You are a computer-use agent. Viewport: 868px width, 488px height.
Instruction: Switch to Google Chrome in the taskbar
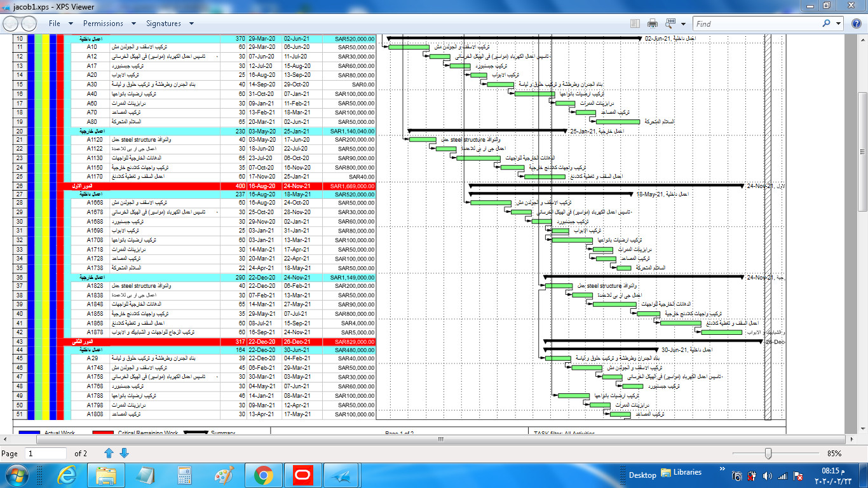(263, 475)
